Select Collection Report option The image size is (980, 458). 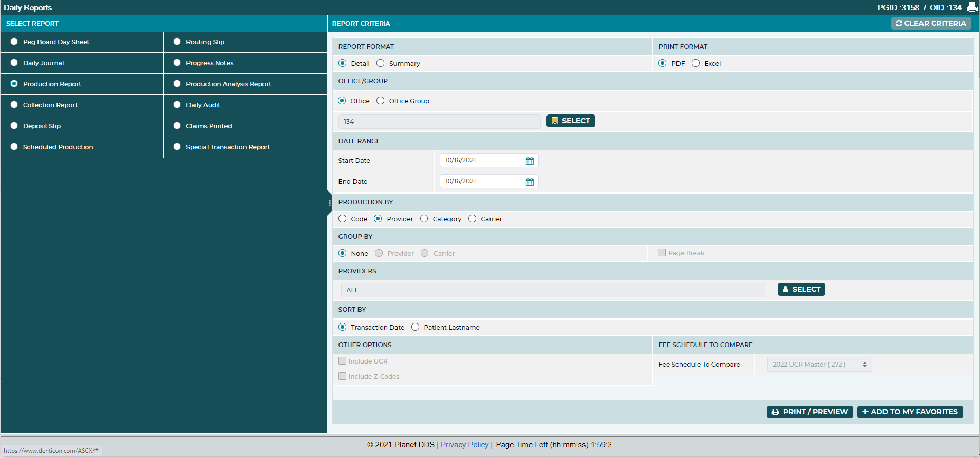[14, 105]
